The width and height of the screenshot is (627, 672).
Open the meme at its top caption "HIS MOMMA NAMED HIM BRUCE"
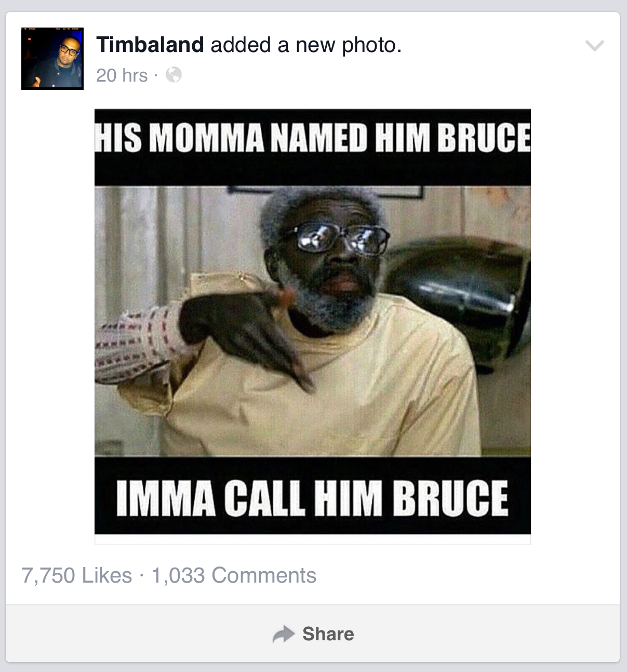point(313,138)
